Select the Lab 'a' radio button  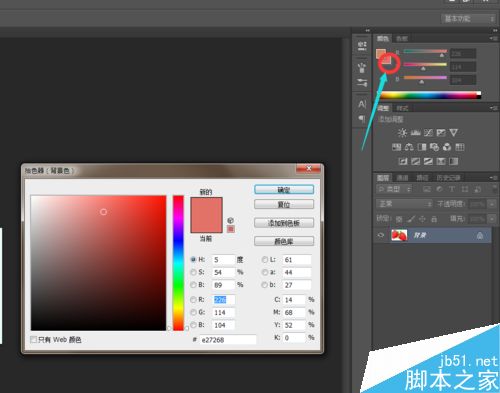click(265, 272)
